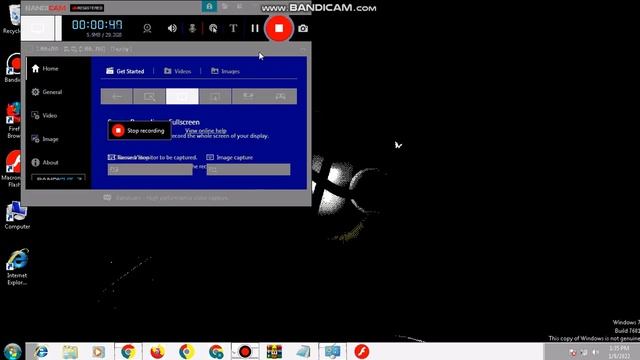Viewport: 640px width, 360px height.
Task: Open the About section
Action: coord(45,162)
